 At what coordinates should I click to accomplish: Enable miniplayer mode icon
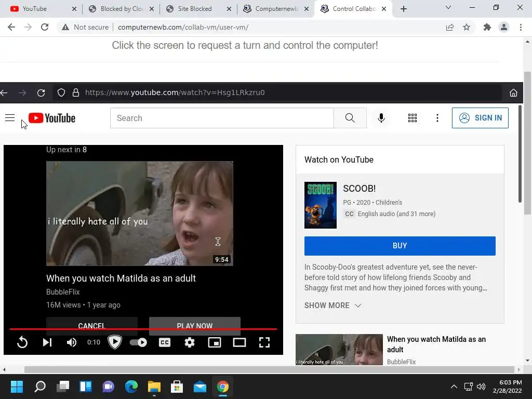click(215, 342)
